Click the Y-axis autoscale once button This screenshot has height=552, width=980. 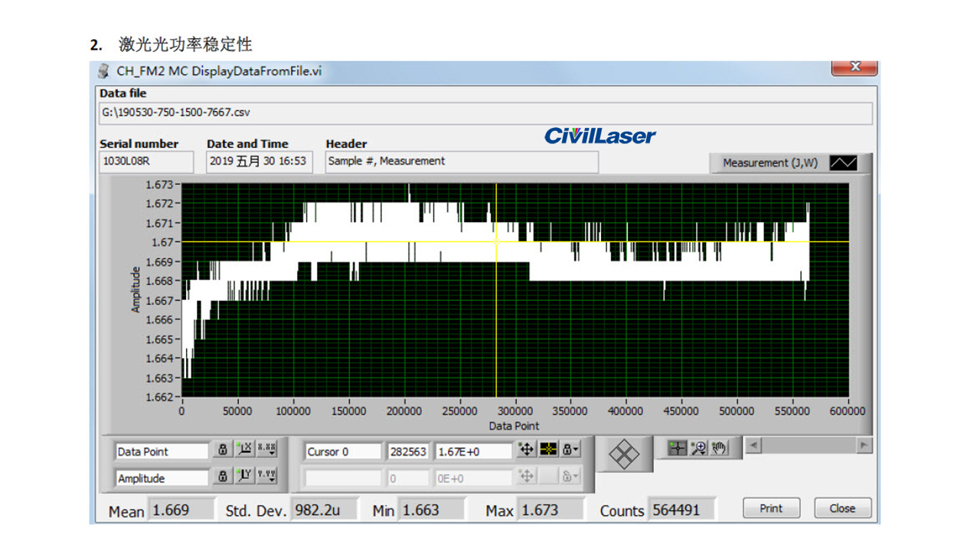point(244,476)
